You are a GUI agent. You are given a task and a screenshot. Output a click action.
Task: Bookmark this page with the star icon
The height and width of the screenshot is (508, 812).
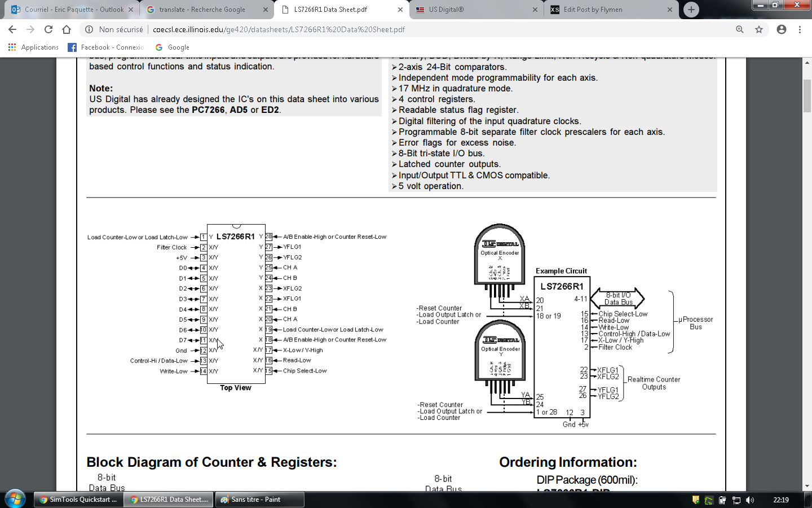(x=759, y=29)
